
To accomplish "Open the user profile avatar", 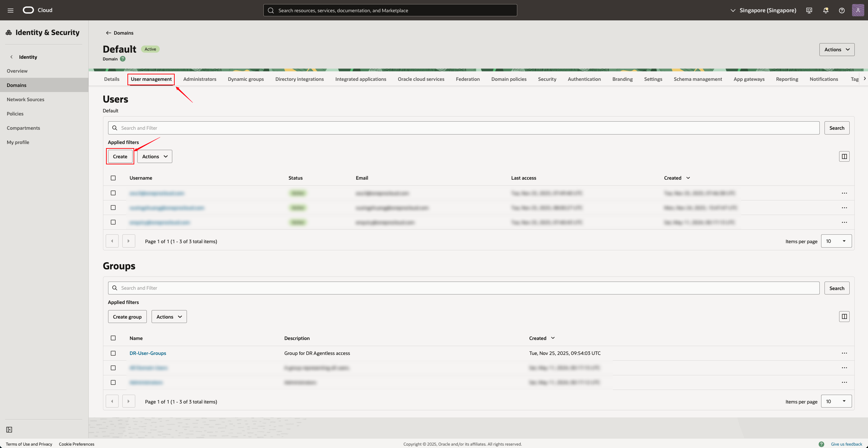I will (x=858, y=10).
